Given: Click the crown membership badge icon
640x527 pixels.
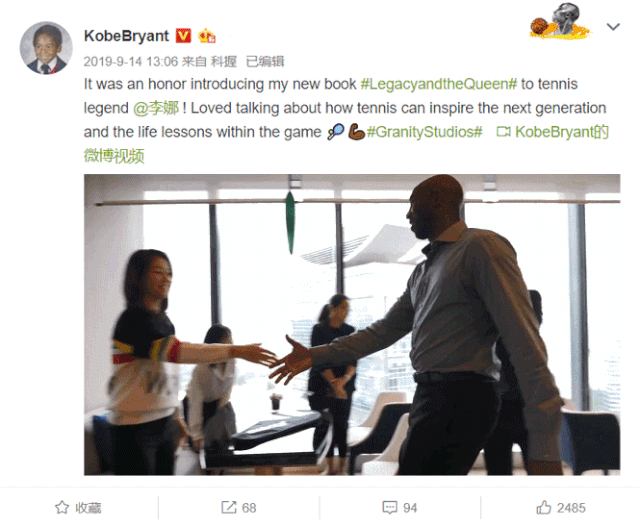Looking at the screenshot, I should click(207, 36).
